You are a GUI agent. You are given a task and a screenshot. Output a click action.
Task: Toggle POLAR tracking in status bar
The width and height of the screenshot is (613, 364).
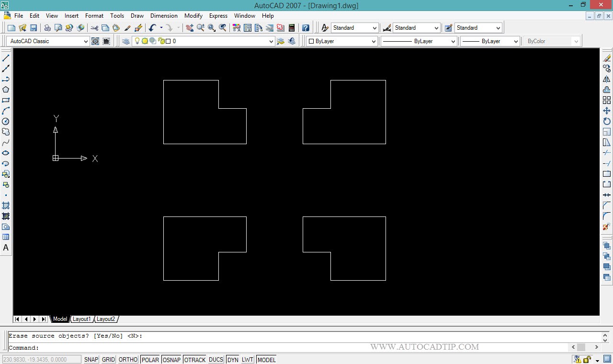(x=150, y=360)
